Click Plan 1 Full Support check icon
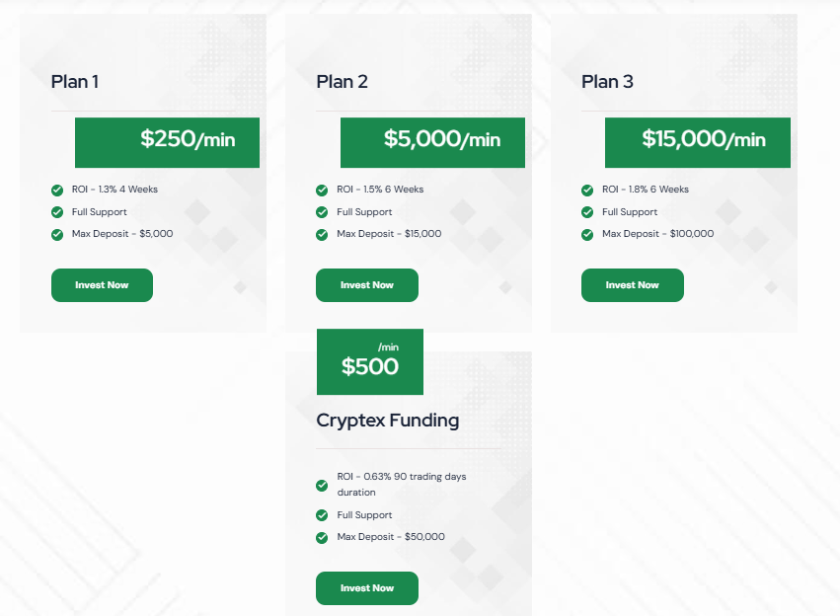840x616 pixels. pyautogui.click(x=57, y=212)
